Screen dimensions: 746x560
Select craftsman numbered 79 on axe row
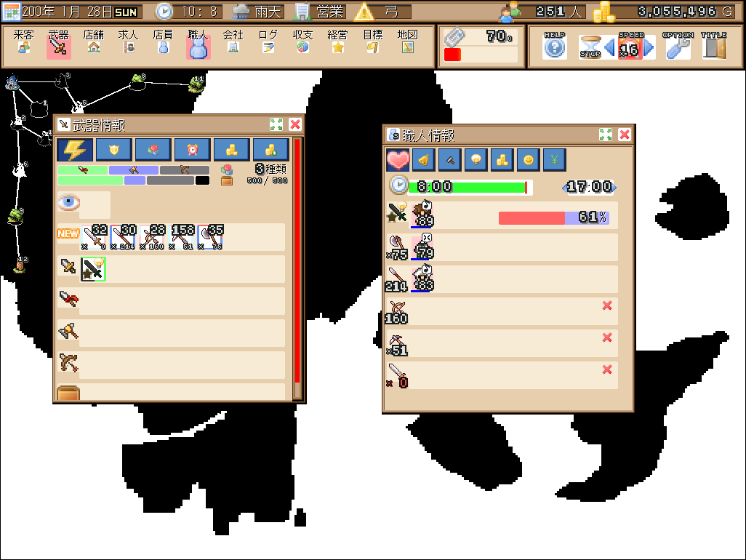[x=422, y=247]
